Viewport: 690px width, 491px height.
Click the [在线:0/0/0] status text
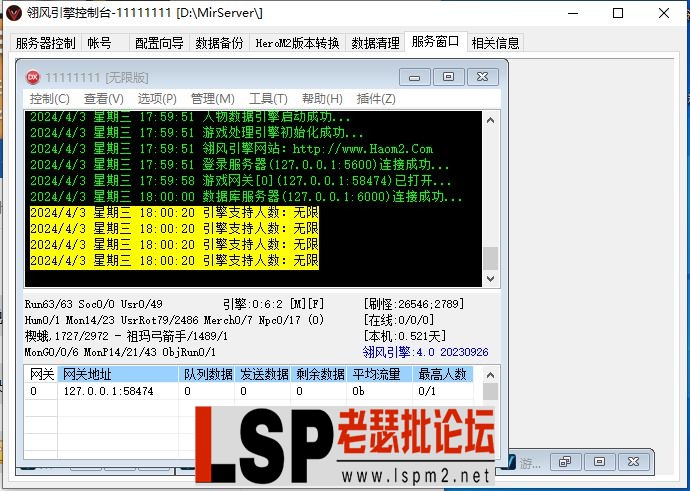click(x=398, y=320)
